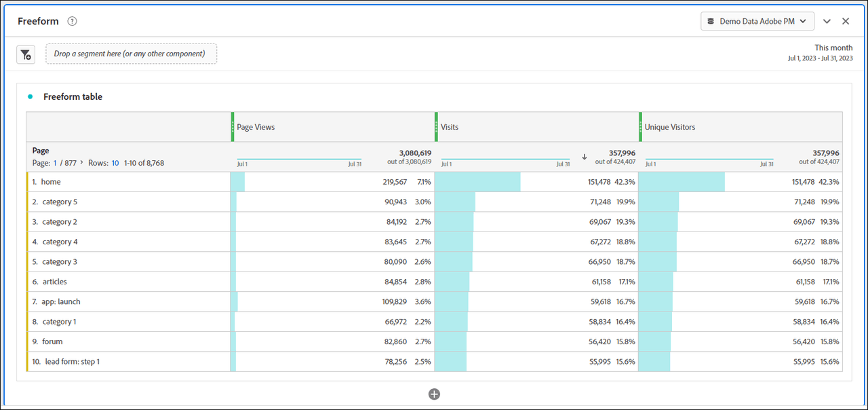Click the add panel plus icon

click(x=434, y=394)
